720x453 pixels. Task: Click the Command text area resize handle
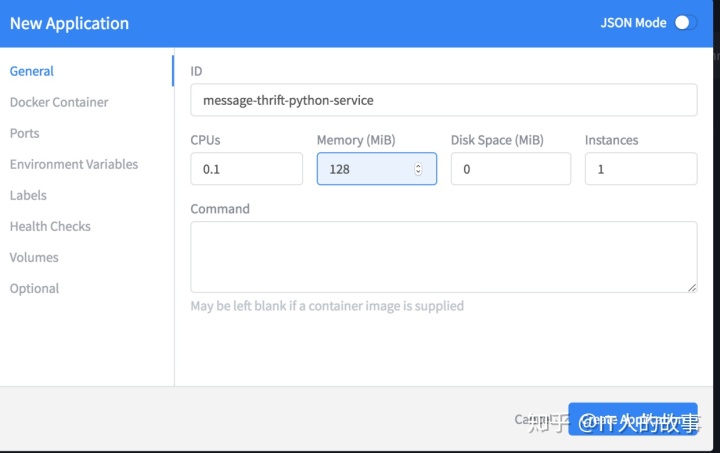pos(692,287)
